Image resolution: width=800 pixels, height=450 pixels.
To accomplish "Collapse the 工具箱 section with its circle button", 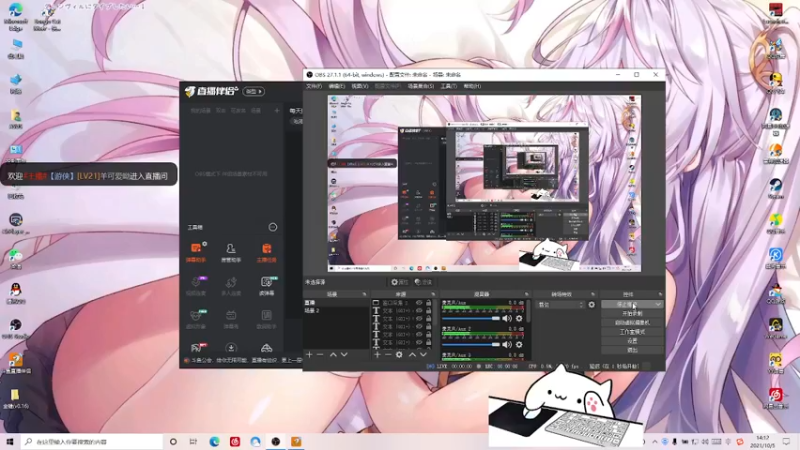I will click(273, 227).
